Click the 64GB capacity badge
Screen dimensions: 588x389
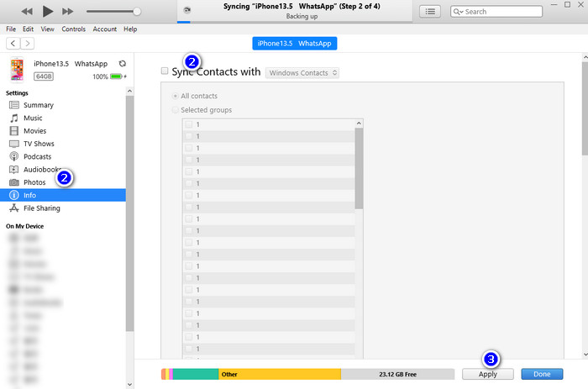[44, 76]
